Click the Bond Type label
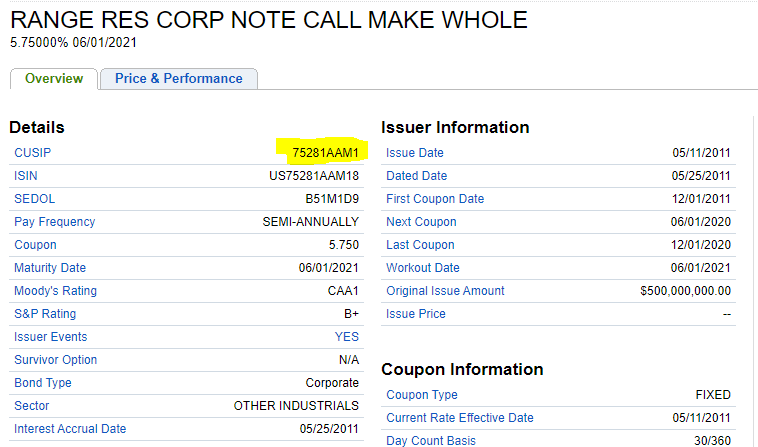The width and height of the screenshot is (758, 447). [x=43, y=383]
